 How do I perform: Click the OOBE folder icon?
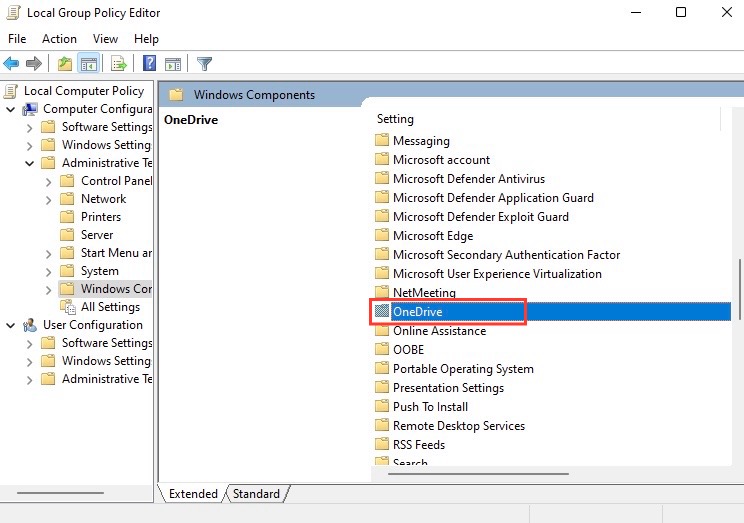click(x=382, y=349)
